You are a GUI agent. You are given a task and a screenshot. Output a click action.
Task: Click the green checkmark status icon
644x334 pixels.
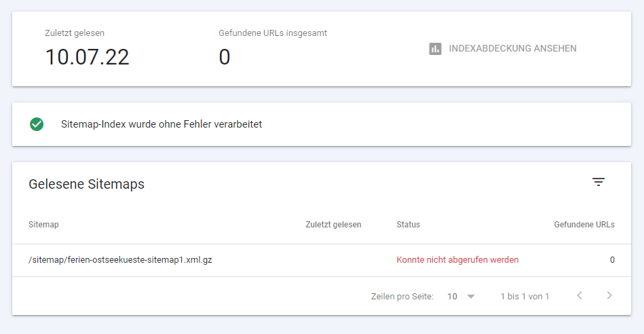37,124
